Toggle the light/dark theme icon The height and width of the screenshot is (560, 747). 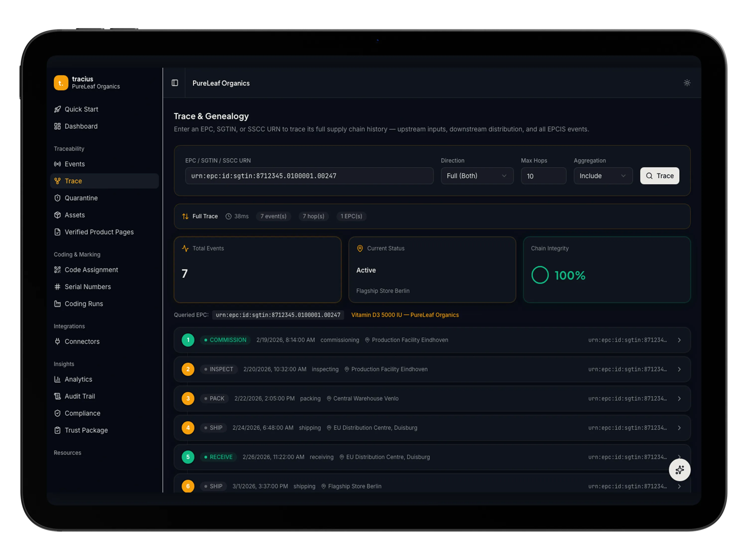pos(687,83)
